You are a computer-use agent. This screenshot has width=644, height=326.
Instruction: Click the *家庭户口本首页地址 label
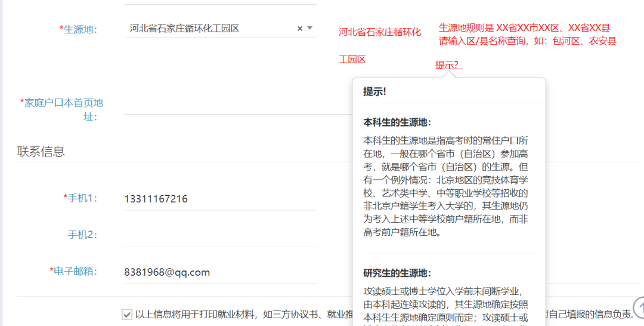pos(63,109)
